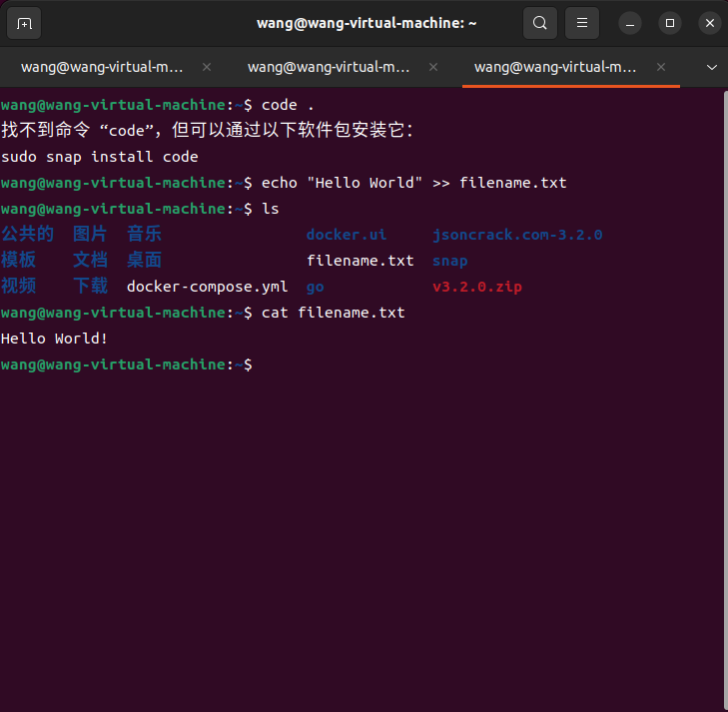The height and width of the screenshot is (712, 728).
Task: Click the search magnifier icon
Action: click(539, 23)
